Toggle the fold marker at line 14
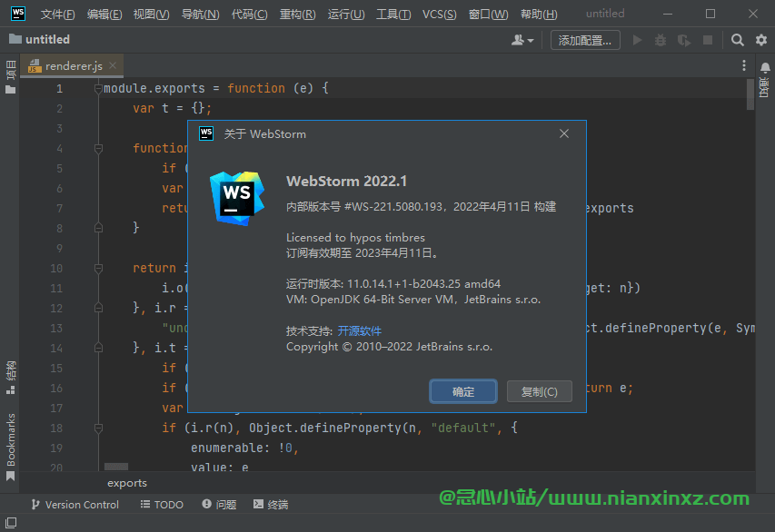The width and height of the screenshot is (775, 532). 98,348
